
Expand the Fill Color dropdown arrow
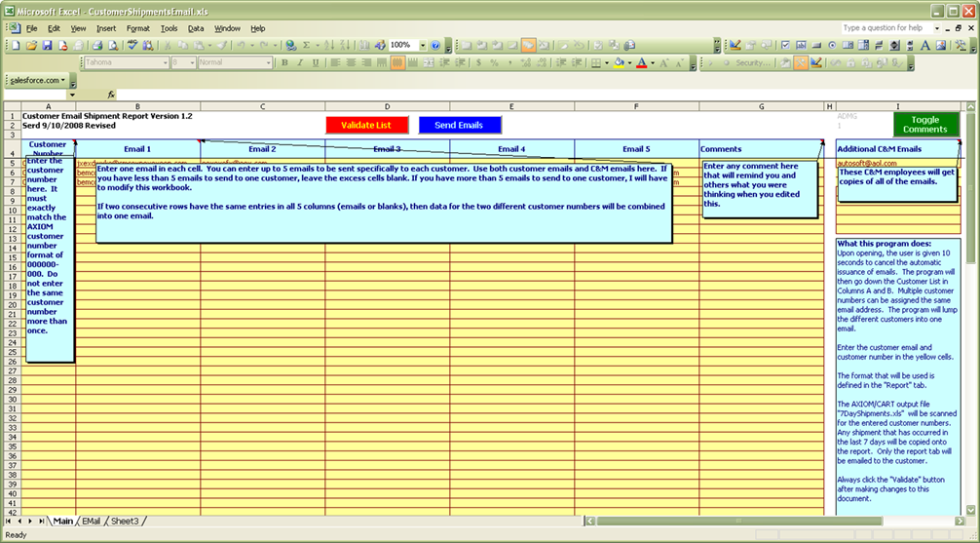tap(629, 62)
